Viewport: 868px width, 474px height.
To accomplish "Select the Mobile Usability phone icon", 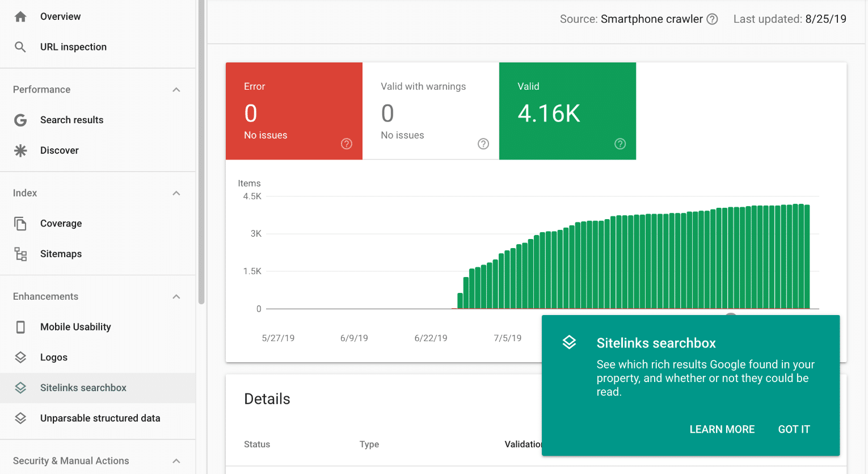I will (20, 326).
